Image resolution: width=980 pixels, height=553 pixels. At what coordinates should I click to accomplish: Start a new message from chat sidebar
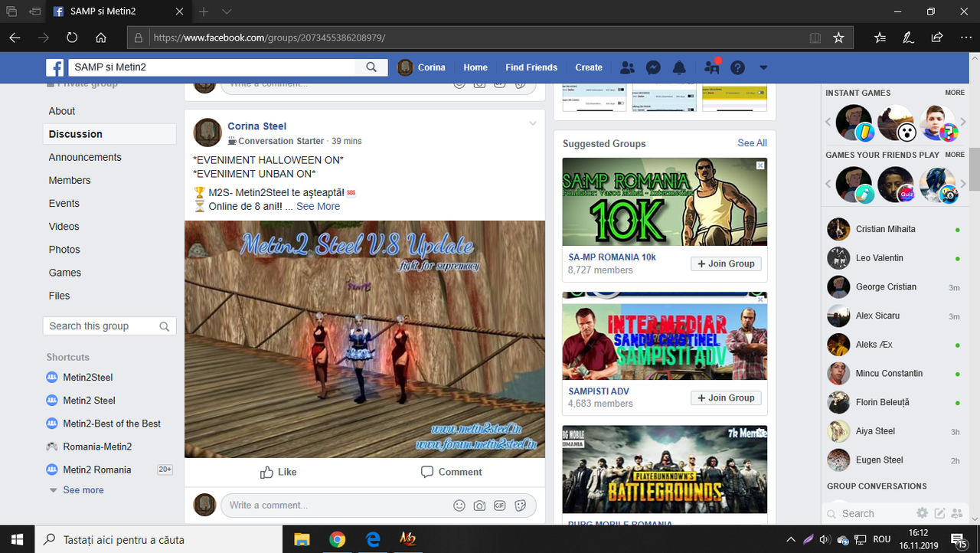939,513
